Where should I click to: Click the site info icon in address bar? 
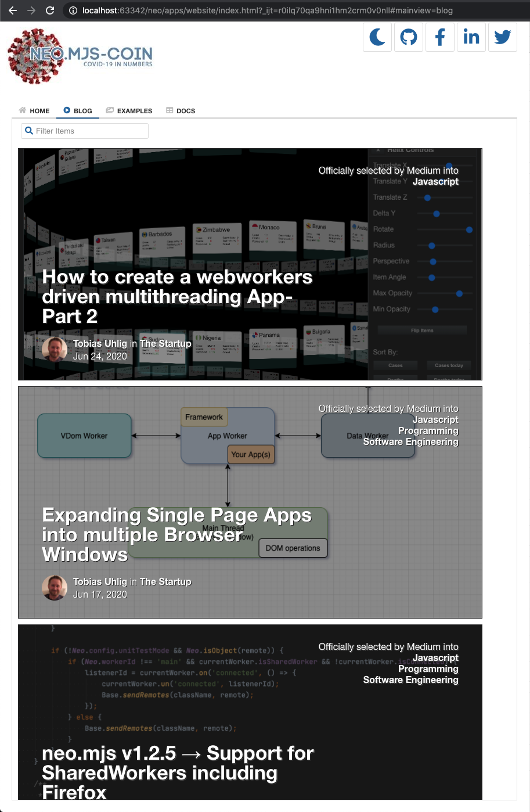(x=73, y=10)
